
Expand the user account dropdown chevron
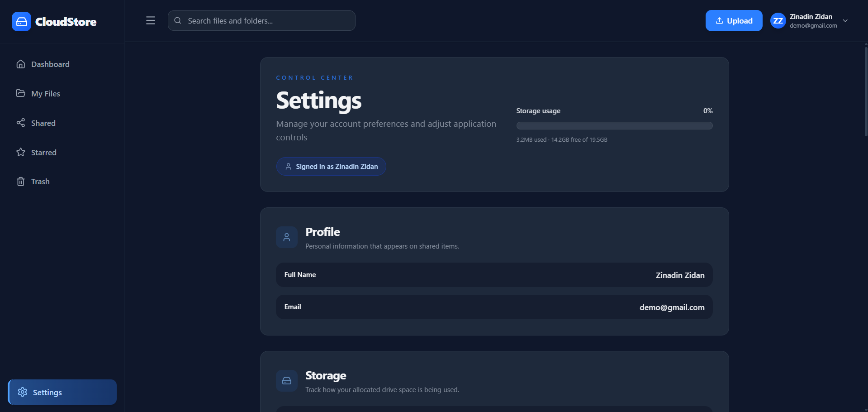click(x=845, y=21)
